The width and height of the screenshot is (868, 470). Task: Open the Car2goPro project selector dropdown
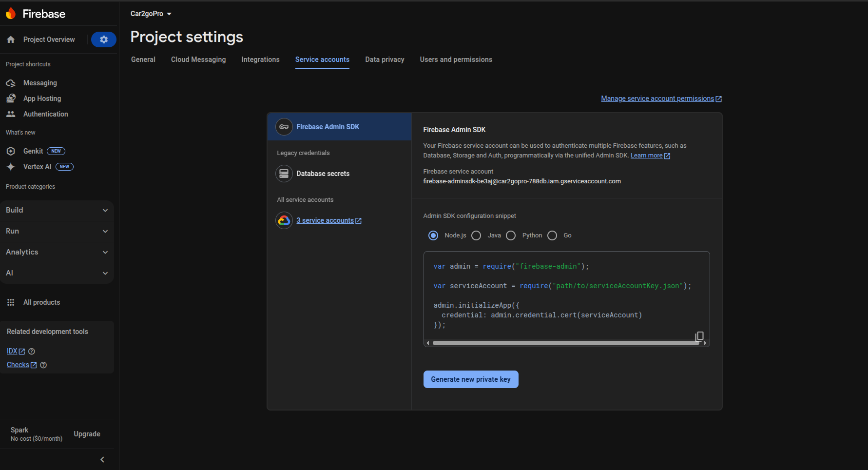point(151,14)
